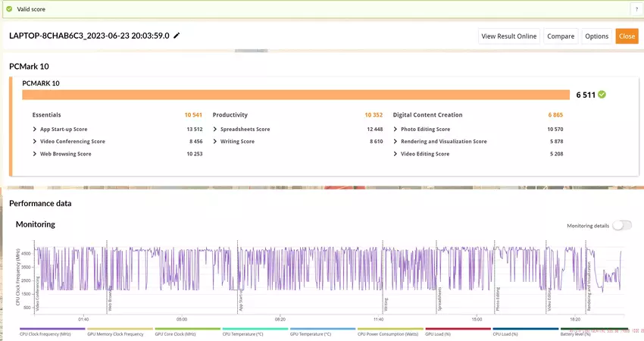Expand Rendering and Visualization Score row
644x341 pixels.
tap(396, 142)
